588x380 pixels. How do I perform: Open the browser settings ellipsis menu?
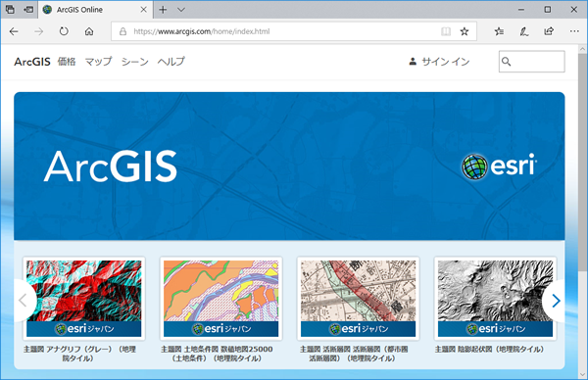click(x=574, y=31)
